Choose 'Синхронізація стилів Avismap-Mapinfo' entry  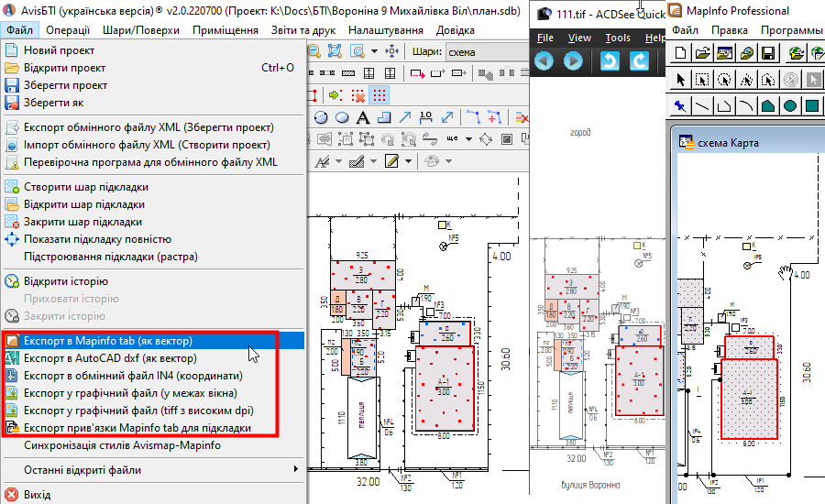point(153,445)
